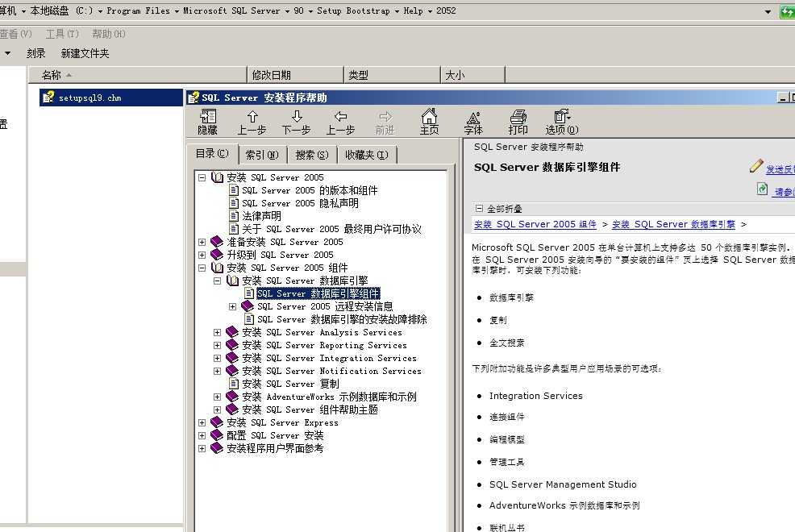Screen dimensions: 795x532
Task: Minimize the SQL Server help window
Action: point(783,98)
